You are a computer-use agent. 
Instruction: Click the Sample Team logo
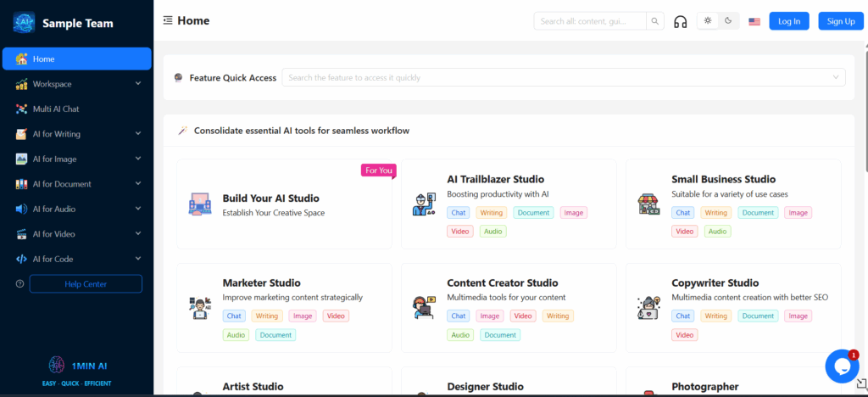[24, 23]
